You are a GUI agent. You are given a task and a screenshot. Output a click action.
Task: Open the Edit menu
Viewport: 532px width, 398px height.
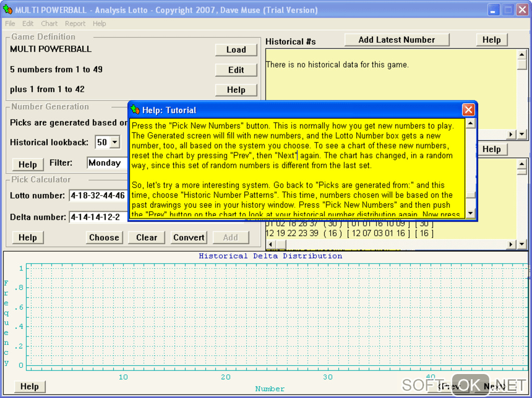coord(28,23)
